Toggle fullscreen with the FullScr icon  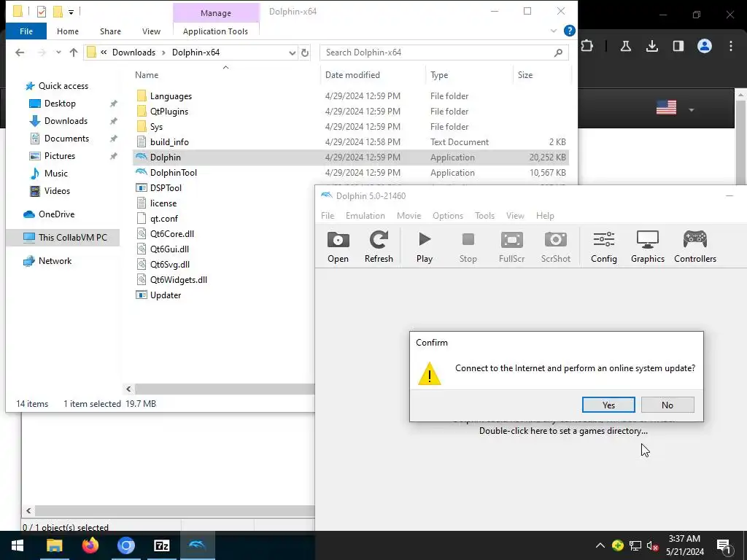[x=511, y=246]
